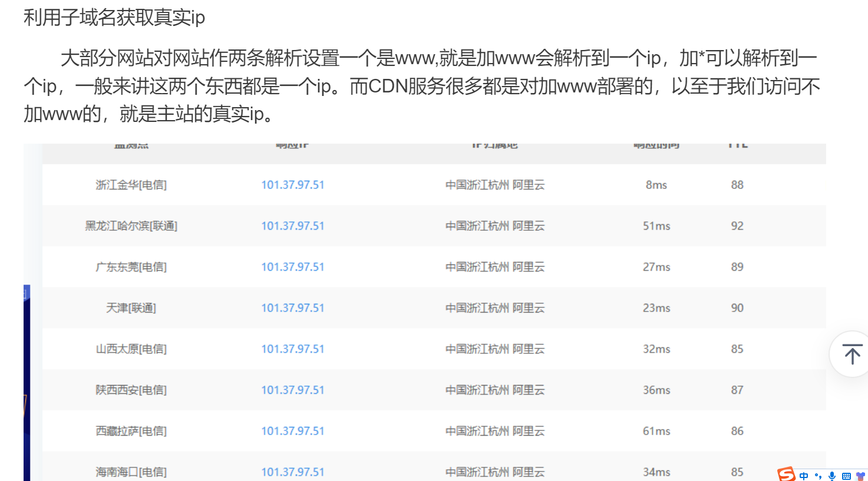
Task: Open IP link in 黑龙江哈尔滨[联通] row
Action: pyautogui.click(x=292, y=226)
